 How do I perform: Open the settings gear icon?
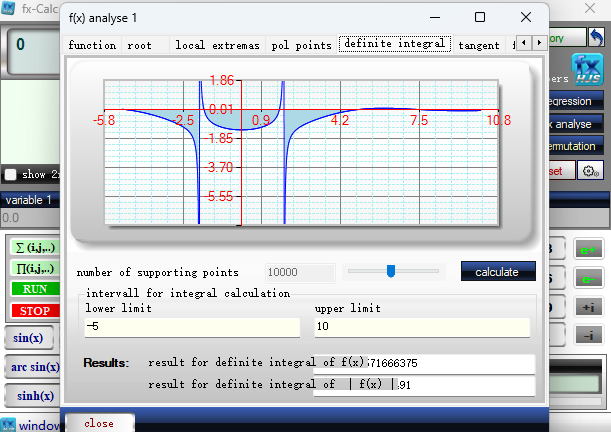(x=590, y=171)
